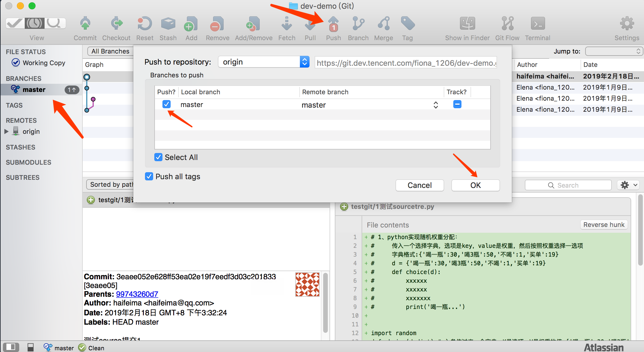Click the Search field
The height and width of the screenshot is (352, 644).
pos(568,185)
